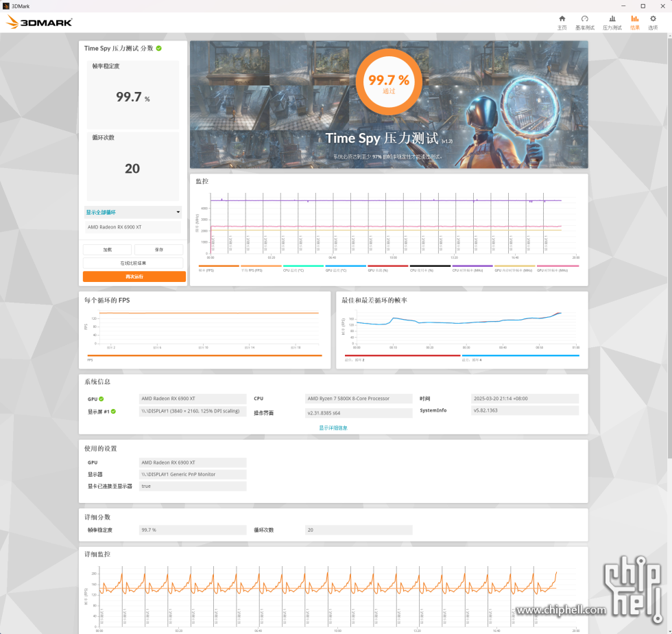This screenshot has width=672, height=634.
Task: Click the red loop legend under 最佳和最差循环的帧率
Action: 403,357
